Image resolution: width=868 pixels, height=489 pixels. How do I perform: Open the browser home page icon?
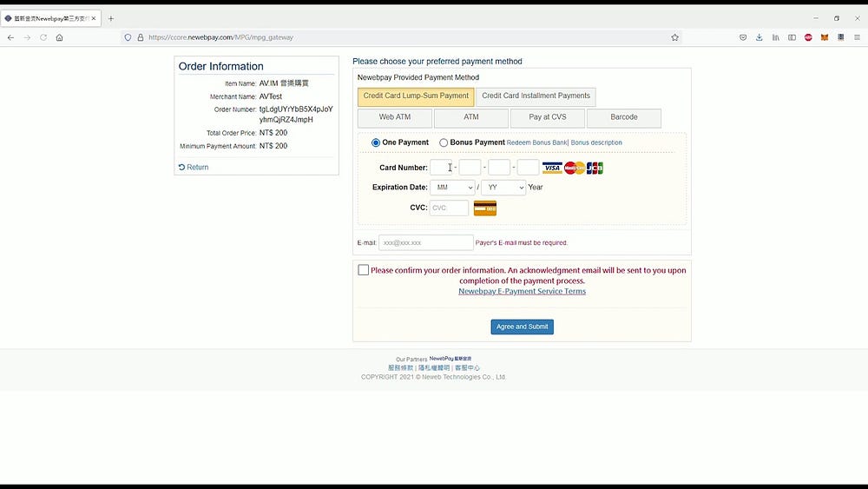tap(59, 37)
